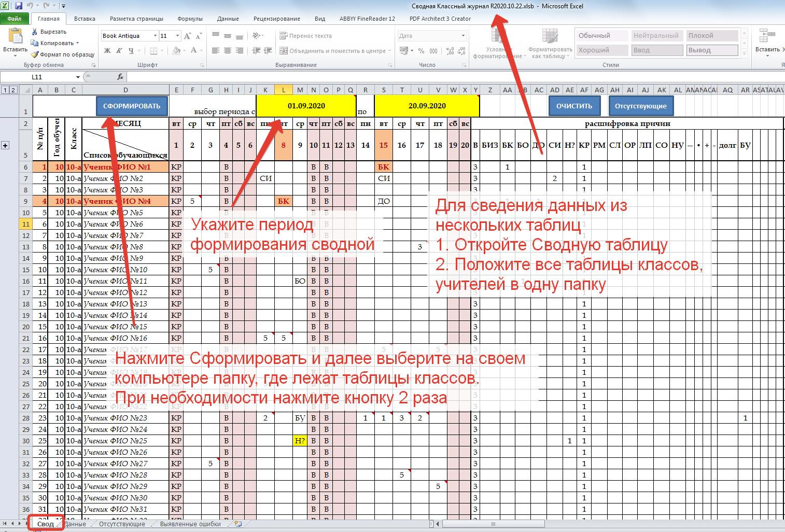The height and width of the screenshot is (532, 785).
Task: Toggle bold Ж formatting
Action: tap(107, 50)
